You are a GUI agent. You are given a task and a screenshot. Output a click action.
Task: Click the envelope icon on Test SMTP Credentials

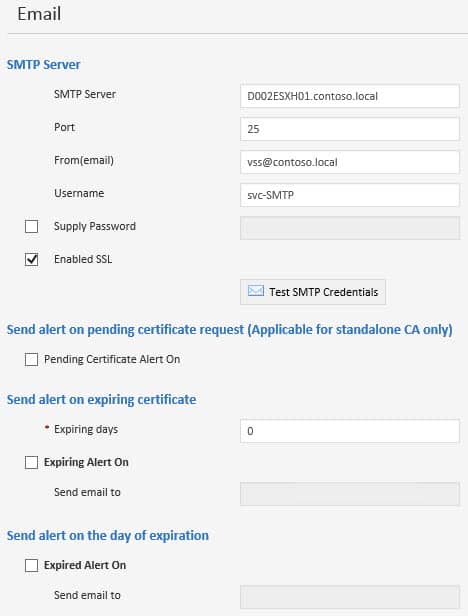point(256,291)
